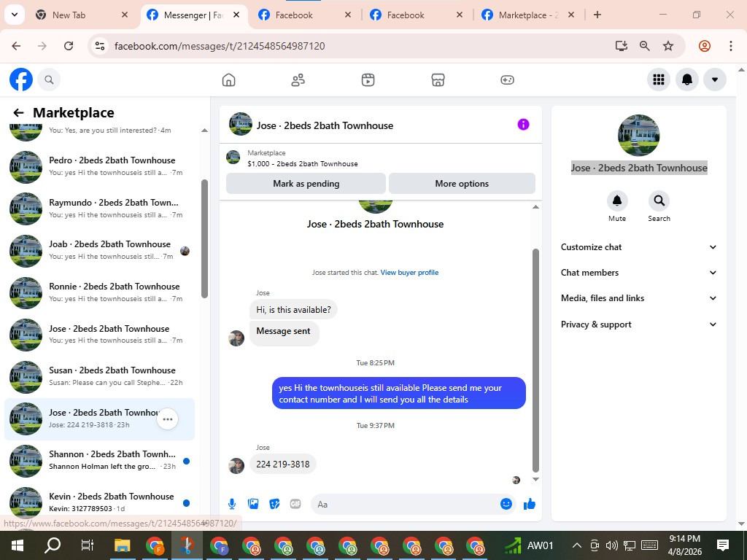The height and width of the screenshot is (560, 747).
Task: Go to Facebook Home icon
Action: point(228,79)
